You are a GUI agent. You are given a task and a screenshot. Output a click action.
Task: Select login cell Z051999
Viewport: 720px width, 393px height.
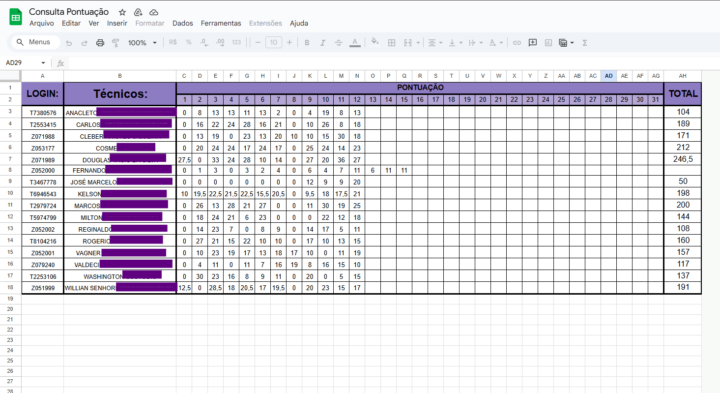pos(43,288)
